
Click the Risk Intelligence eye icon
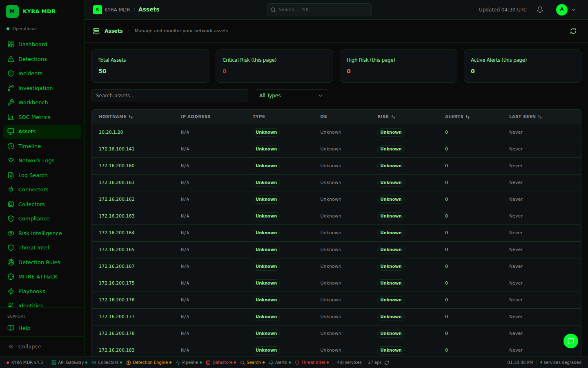click(11, 233)
